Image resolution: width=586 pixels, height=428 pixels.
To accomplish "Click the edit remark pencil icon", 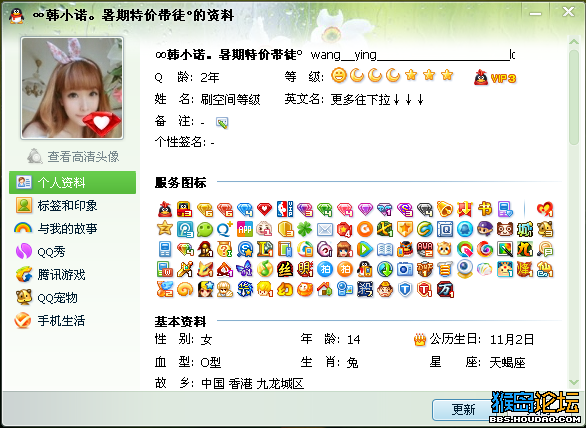I will [222, 123].
